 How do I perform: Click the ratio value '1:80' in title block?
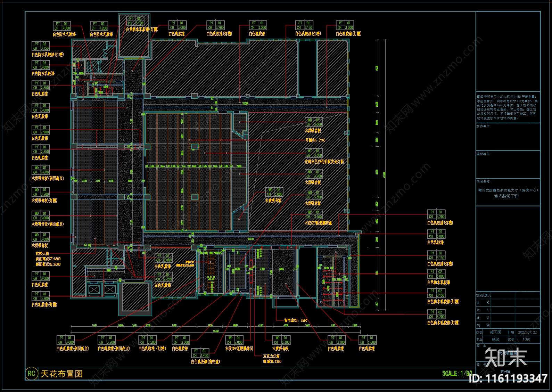tap(527, 339)
